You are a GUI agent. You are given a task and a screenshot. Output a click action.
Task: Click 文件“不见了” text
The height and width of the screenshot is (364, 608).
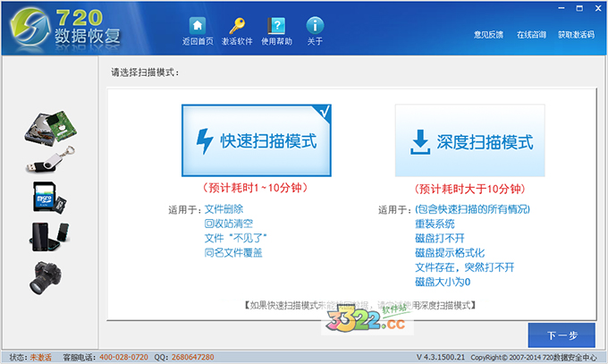point(236,238)
